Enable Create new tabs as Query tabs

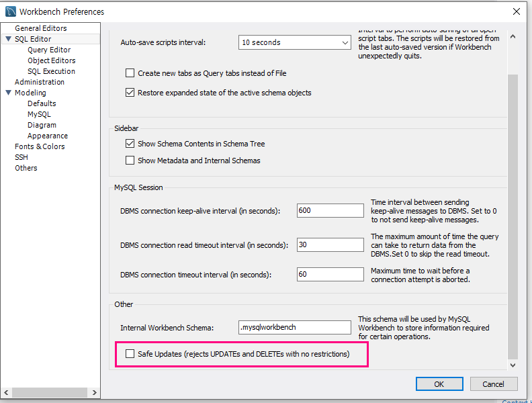point(130,73)
